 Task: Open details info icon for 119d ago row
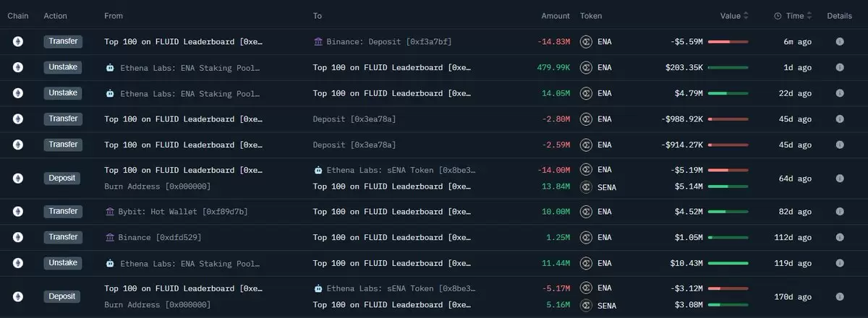coord(840,264)
